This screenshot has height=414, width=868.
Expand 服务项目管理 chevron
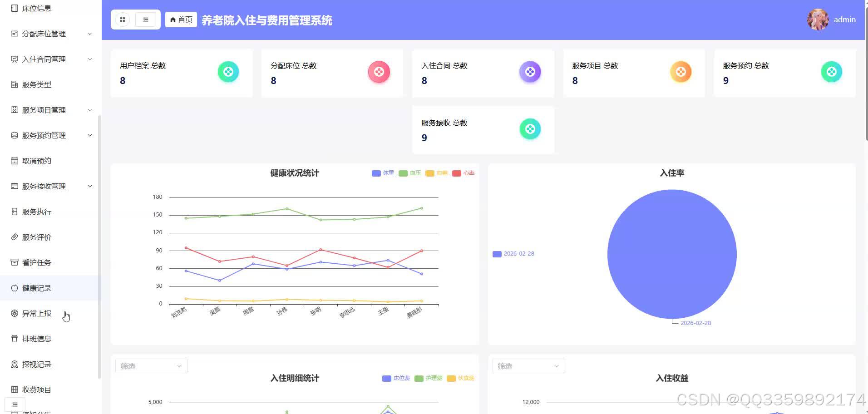pyautogui.click(x=89, y=110)
